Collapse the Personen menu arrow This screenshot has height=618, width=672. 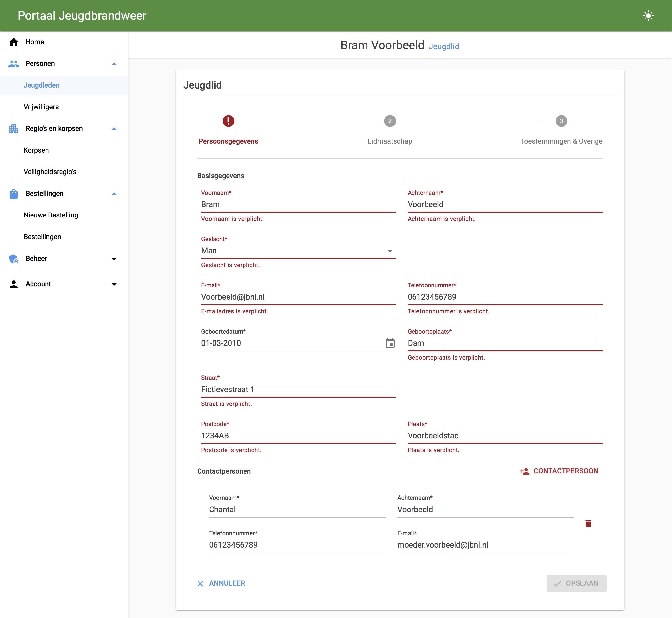[x=114, y=64]
